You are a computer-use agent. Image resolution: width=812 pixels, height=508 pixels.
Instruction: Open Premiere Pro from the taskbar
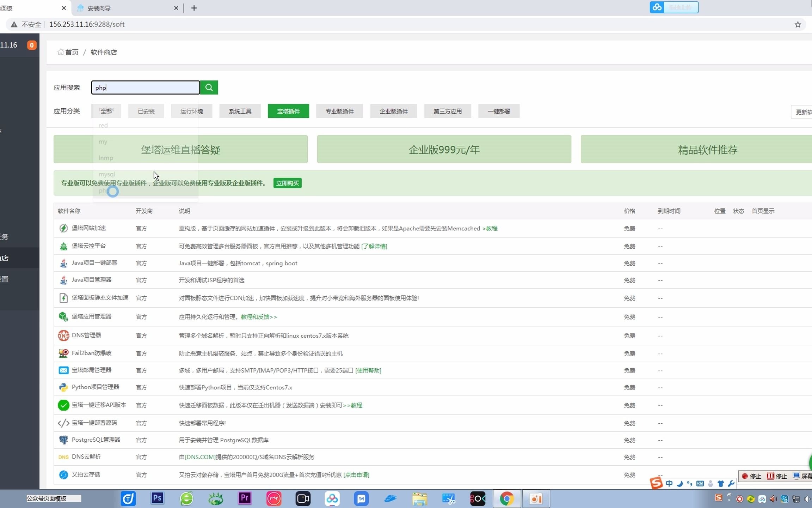point(245,498)
